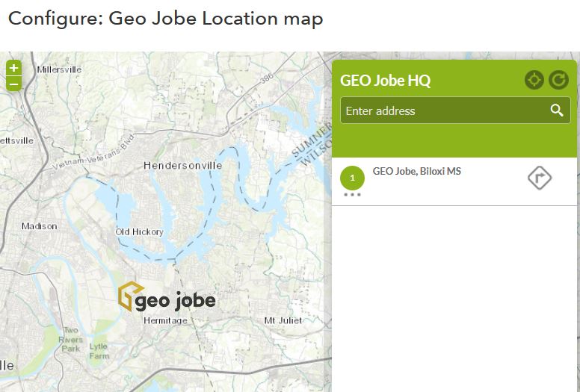Click the circular reset arrow icon
The width and height of the screenshot is (580, 392).
click(558, 80)
